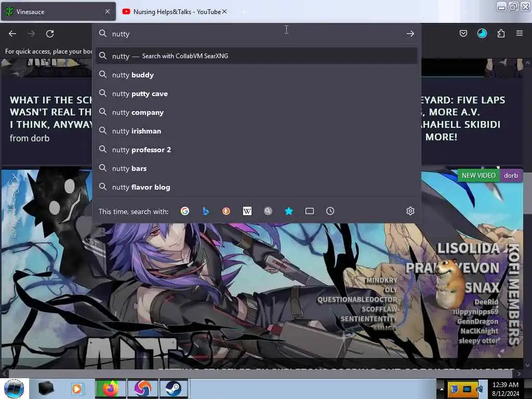This screenshot has width=532, height=399.
Task: Search this time with Bing
Action: (206, 211)
